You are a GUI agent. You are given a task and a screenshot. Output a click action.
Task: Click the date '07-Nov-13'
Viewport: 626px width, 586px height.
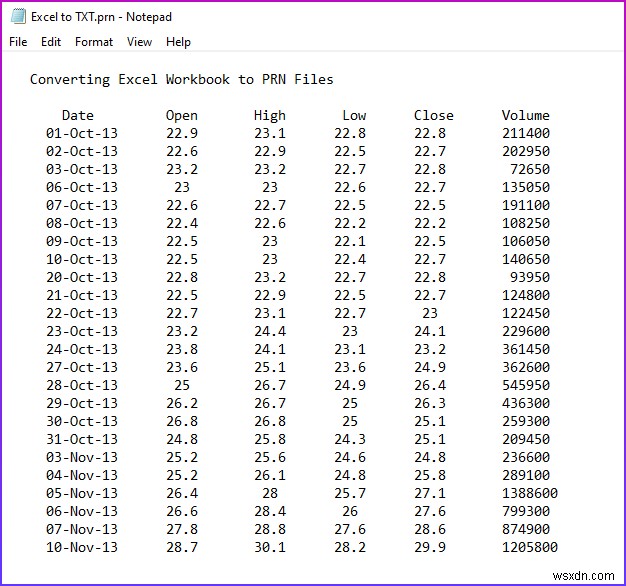tap(82, 529)
